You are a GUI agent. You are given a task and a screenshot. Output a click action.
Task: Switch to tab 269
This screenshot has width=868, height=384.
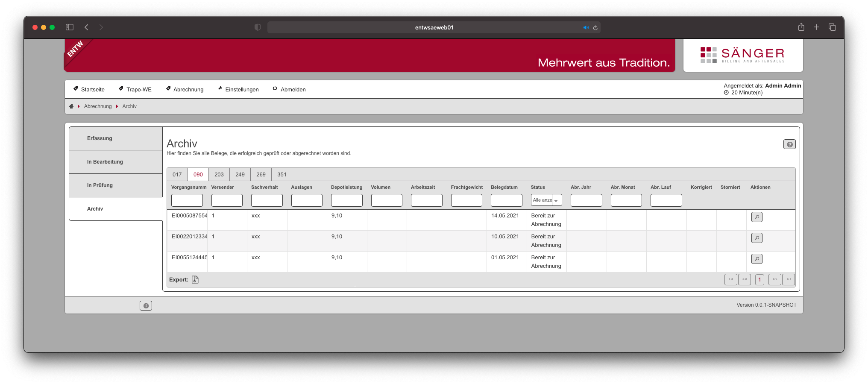pos(261,174)
